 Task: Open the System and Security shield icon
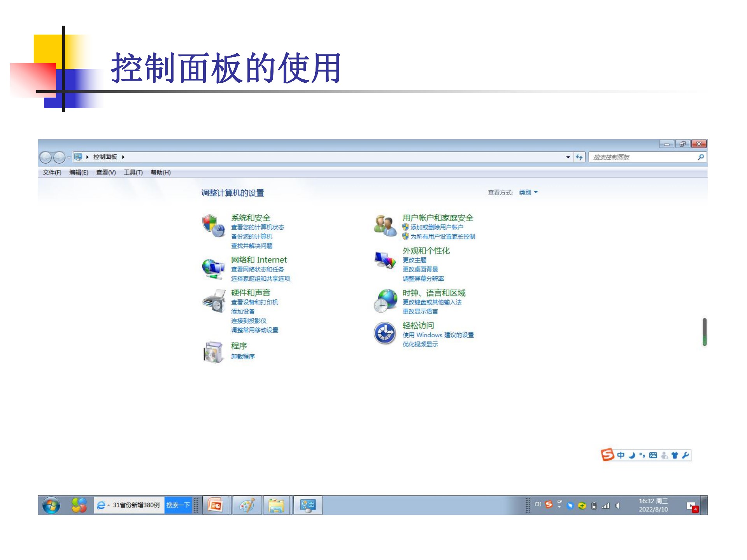[x=213, y=225]
